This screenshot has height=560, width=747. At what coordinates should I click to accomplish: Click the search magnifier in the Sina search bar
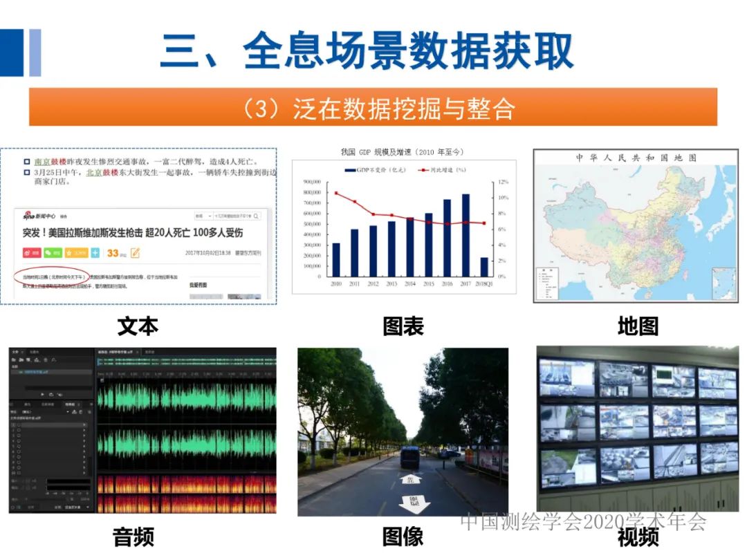click(x=256, y=216)
